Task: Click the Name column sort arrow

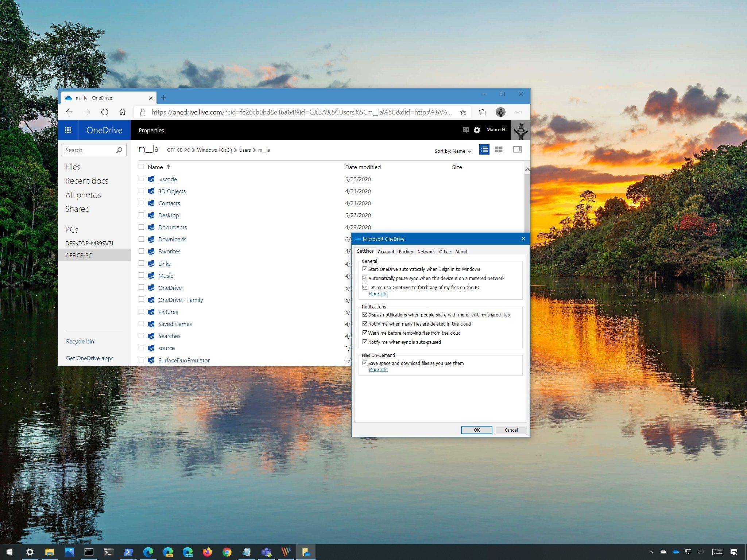Action: click(168, 167)
